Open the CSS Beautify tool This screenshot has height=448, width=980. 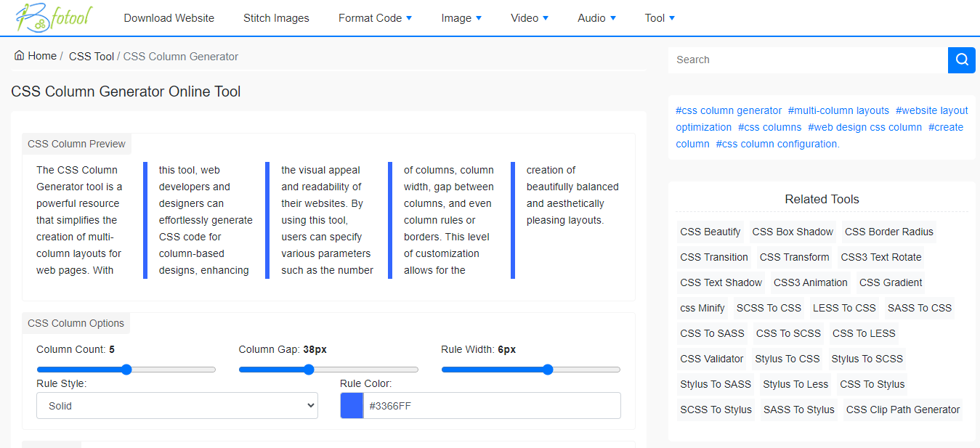coord(710,232)
